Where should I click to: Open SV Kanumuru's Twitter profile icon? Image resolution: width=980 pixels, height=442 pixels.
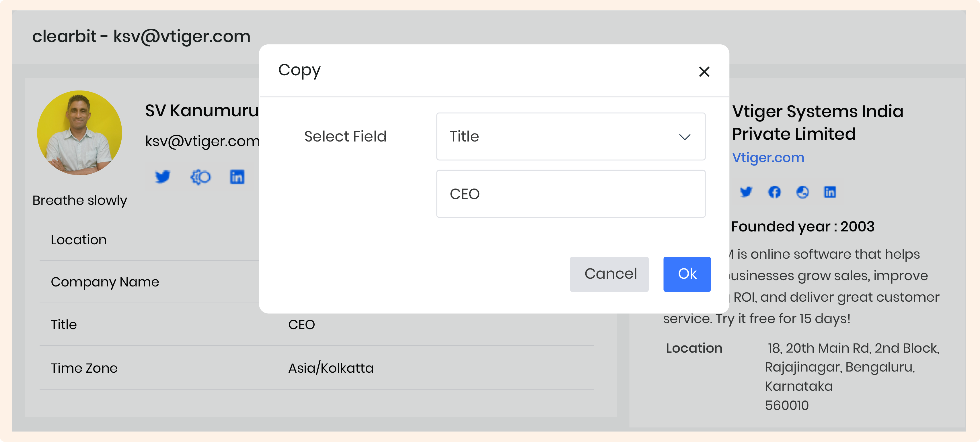(x=162, y=177)
